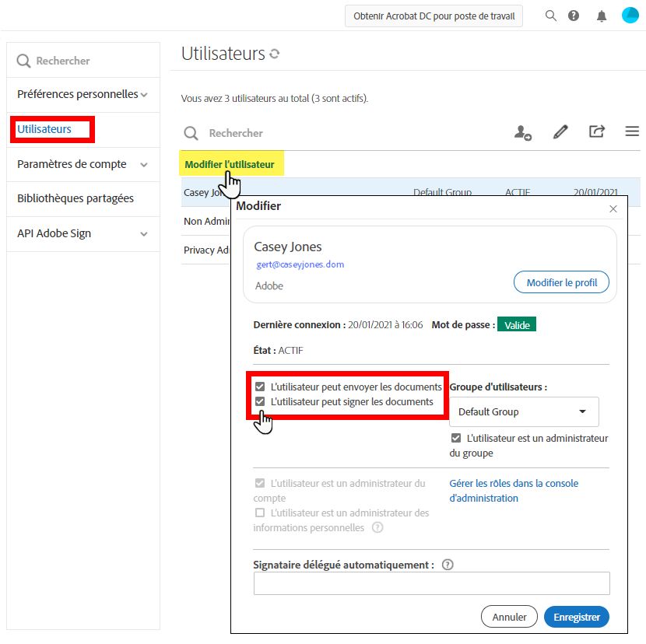646x644 pixels.
Task: Expand API Adobe Sign section
Action: click(83, 233)
